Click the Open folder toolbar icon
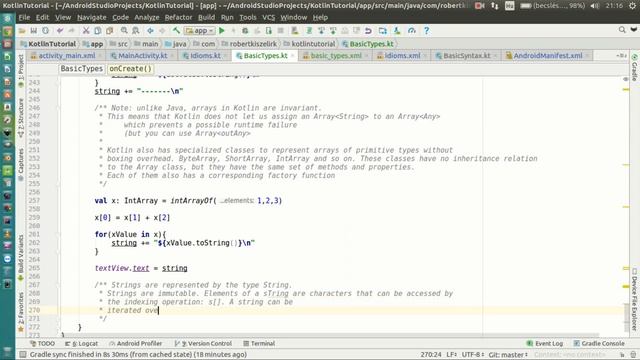 click(x=22, y=31)
